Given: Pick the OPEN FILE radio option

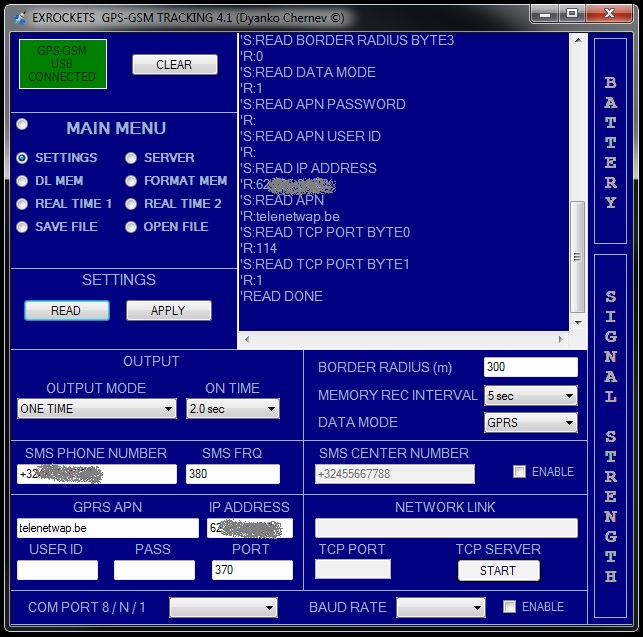Looking at the screenshot, I should click(x=131, y=227).
